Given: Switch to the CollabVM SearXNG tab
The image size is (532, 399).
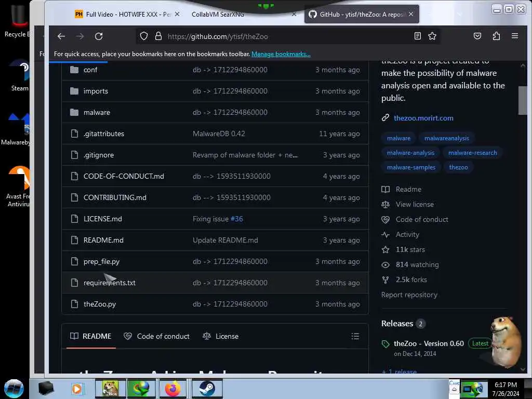Looking at the screenshot, I should coord(218,14).
